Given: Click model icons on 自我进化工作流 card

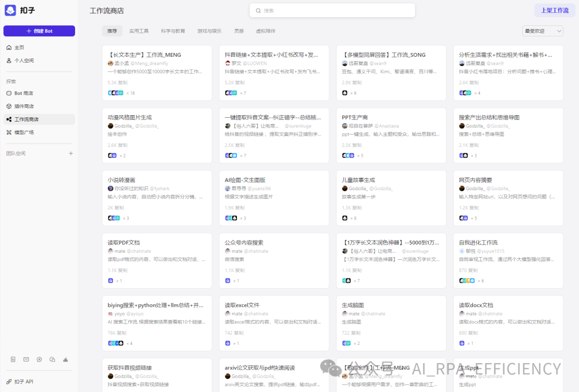Looking at the screenshot, I should [467, 281].
